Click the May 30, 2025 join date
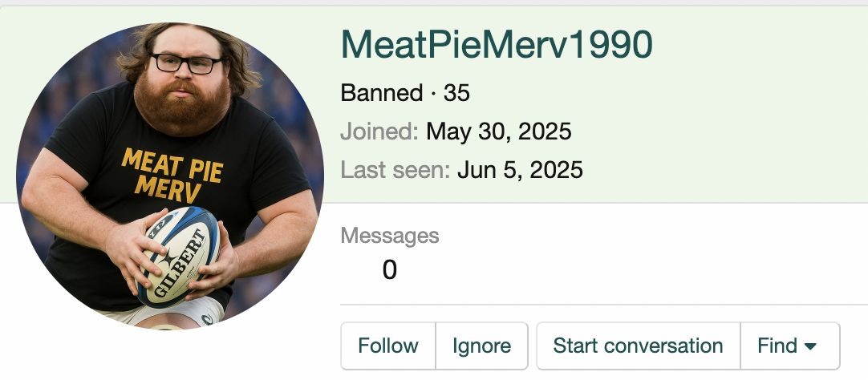868x380 pixels. pyautogui.click(x=499, y=131)
